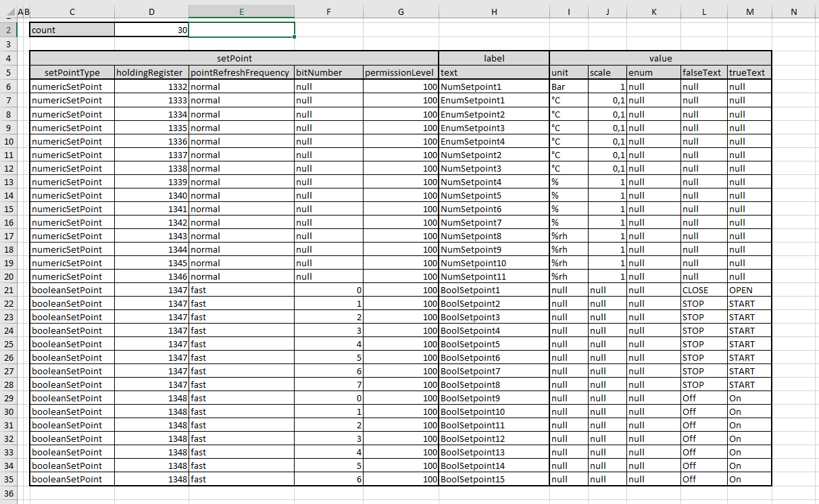
Task: Click the cell containing 'EnumSetpoint3'
Action: 493,128
